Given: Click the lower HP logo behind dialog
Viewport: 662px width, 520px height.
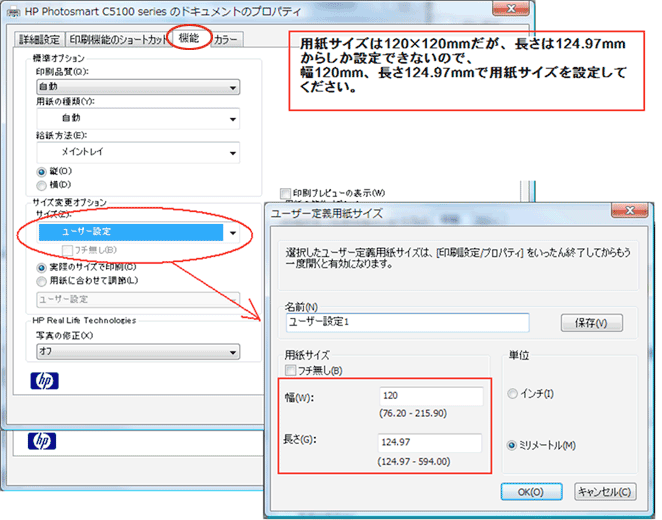Looking at the screenshot, I should coord(42,441).
